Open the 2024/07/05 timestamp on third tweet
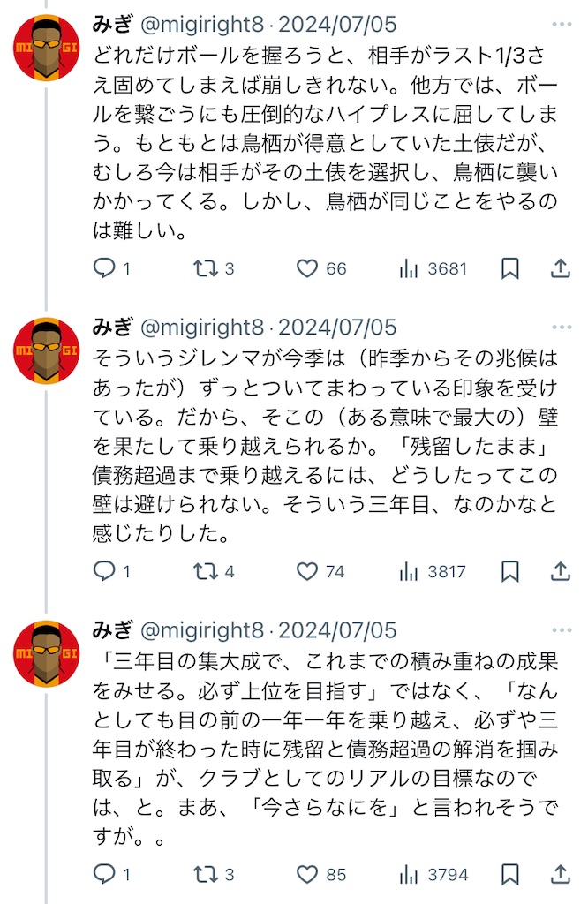The width and height of the screenshot is (588, 904). pos(337,631)
